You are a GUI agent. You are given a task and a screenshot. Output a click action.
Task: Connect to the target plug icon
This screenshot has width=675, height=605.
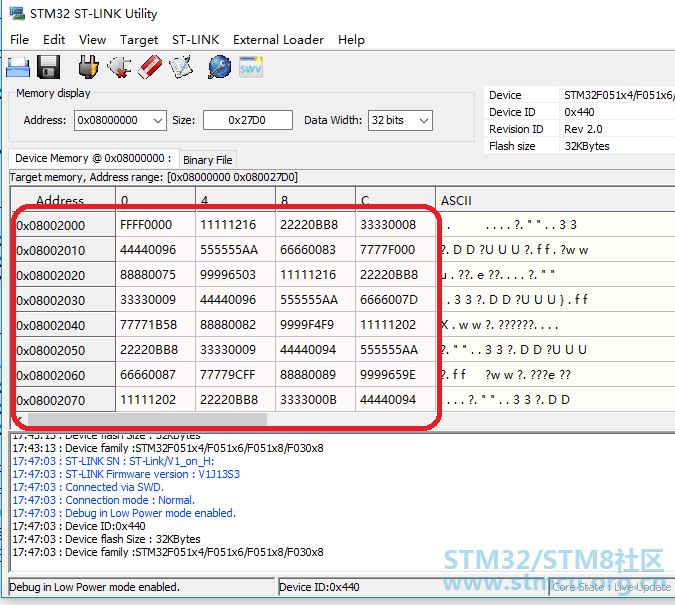(x=89, y=67)
